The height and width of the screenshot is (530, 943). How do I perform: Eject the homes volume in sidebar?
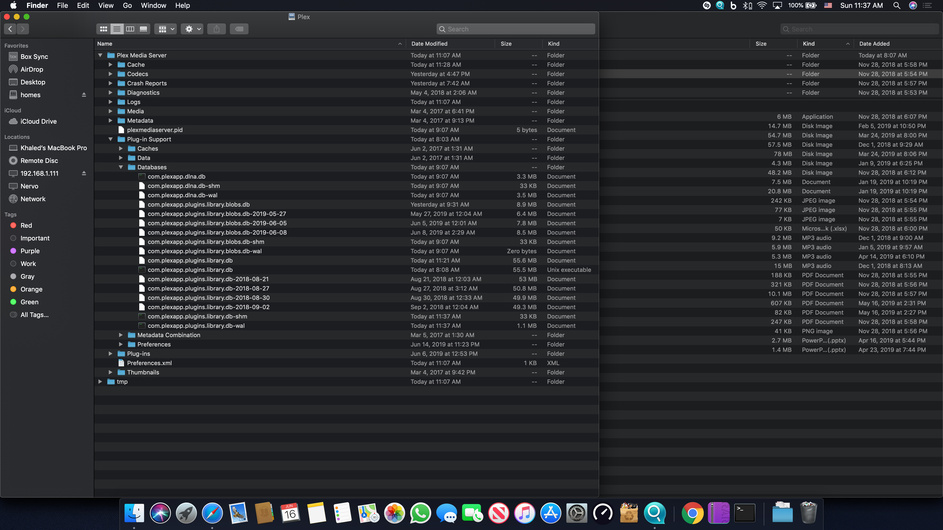pos(84,95)
